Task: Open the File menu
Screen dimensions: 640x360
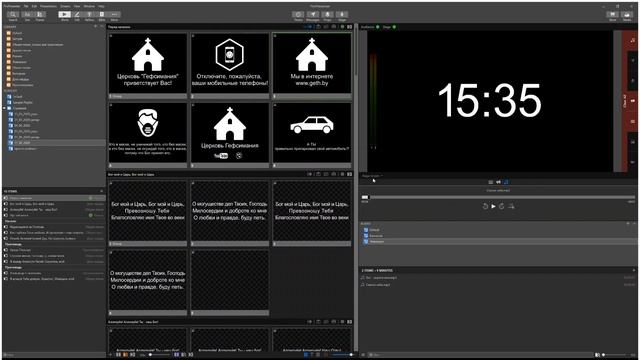Action: coord(26,7)
